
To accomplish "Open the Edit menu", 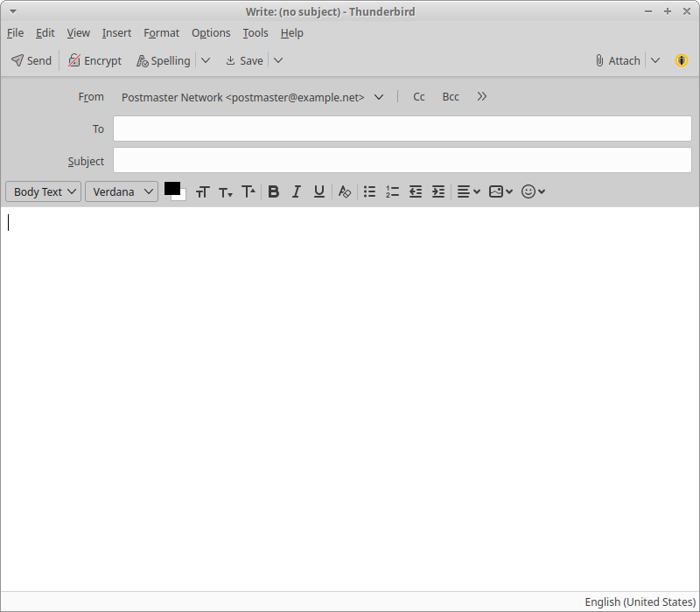I will (45, 33).
